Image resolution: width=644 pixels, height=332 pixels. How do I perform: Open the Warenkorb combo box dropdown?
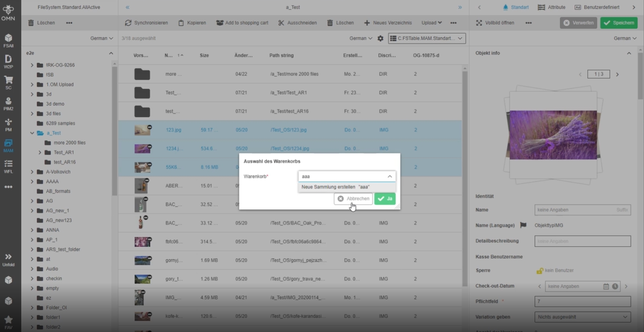point(390,176)
